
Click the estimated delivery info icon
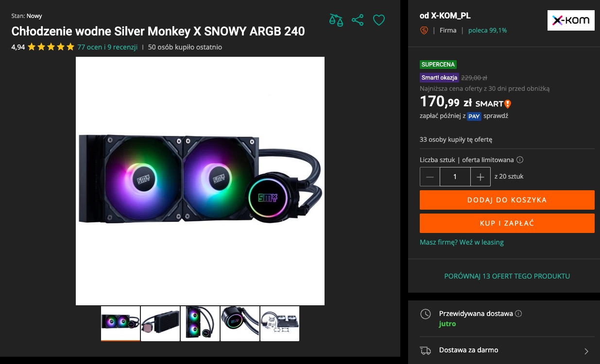click(518, 314)
